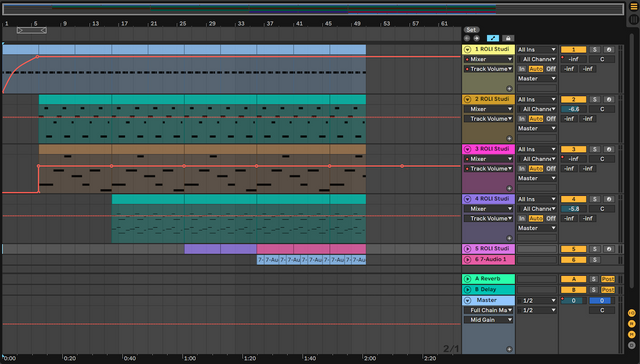Deactivate track 1 using its activator button
The width and height of the screenshot is (640, 364).
573,49
